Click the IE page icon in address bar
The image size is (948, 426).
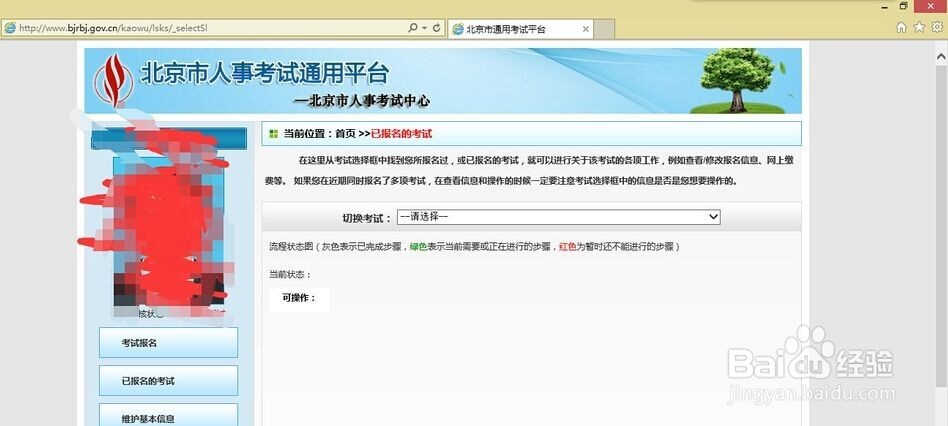click(x=10, y=28)
